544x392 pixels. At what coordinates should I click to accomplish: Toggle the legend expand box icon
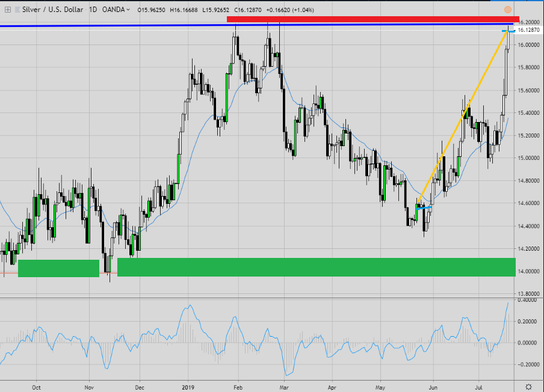coord(8,10)
